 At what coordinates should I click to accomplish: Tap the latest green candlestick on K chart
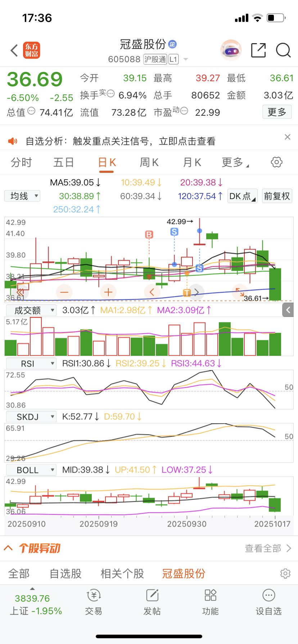tap(275, 284)
